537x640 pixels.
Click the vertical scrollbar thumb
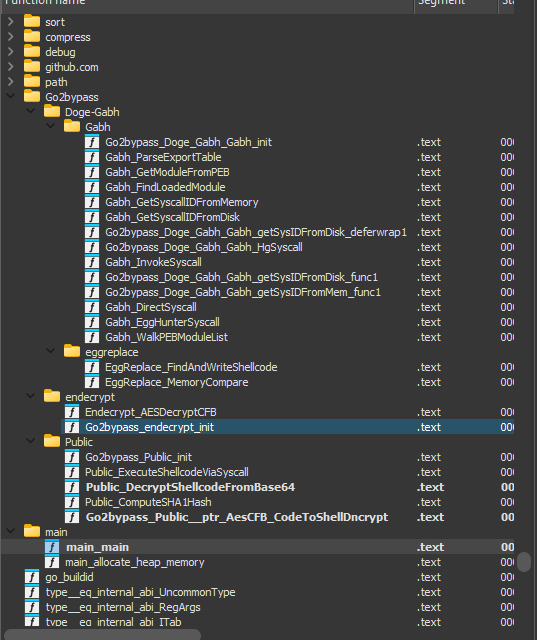[x=524, y=562]
